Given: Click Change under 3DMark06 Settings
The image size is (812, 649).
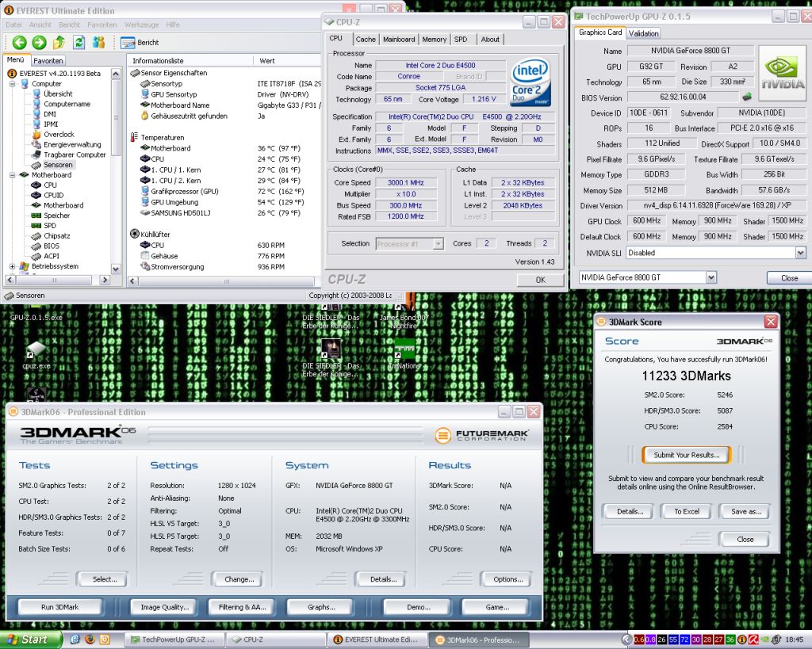Looking at the screenshot, I should (x=239, y=579).
